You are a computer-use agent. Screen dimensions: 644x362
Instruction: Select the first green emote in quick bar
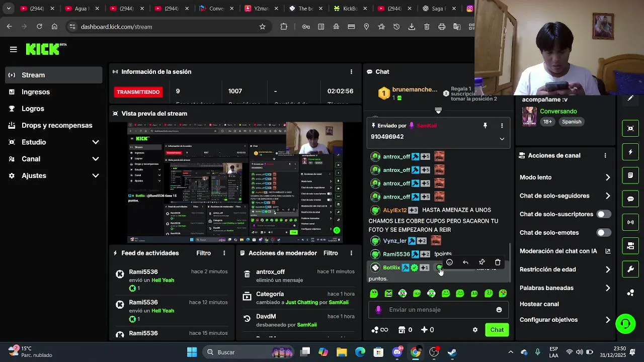click(374, 294)
